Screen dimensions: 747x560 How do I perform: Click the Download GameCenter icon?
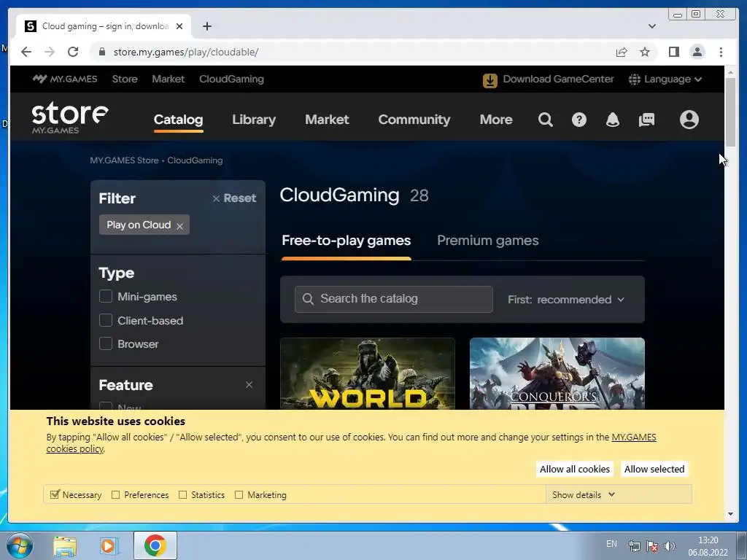pyautogui.click(x=489, y=80)
